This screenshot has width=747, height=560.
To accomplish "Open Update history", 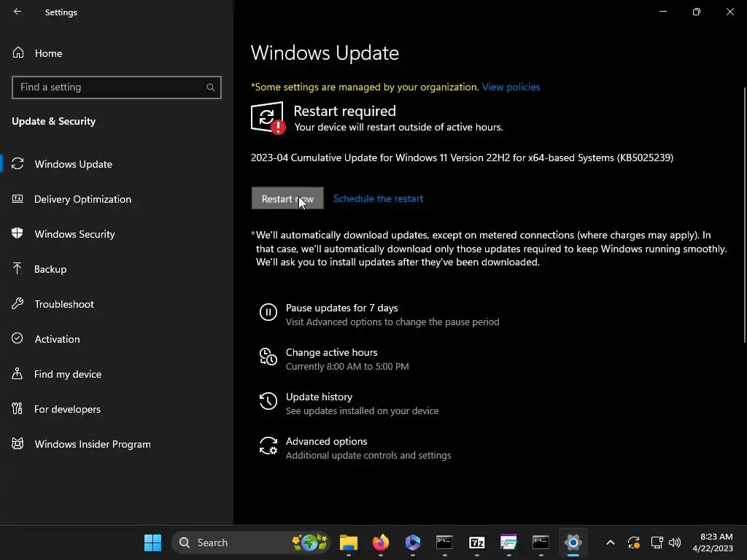I will (x=320, y=397).
